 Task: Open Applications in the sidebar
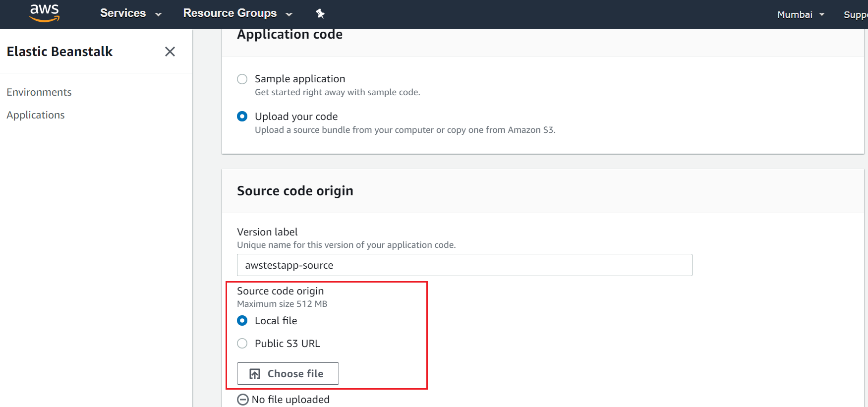tap(36, 115)
